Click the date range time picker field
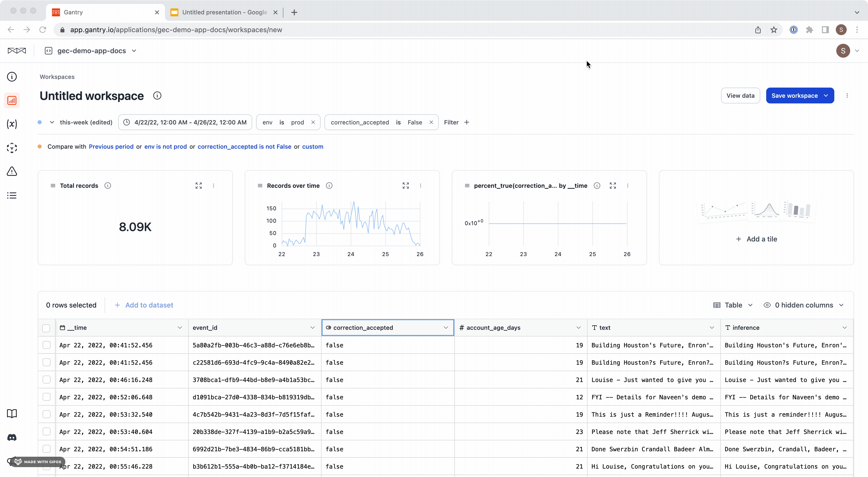 coord(185,122)
